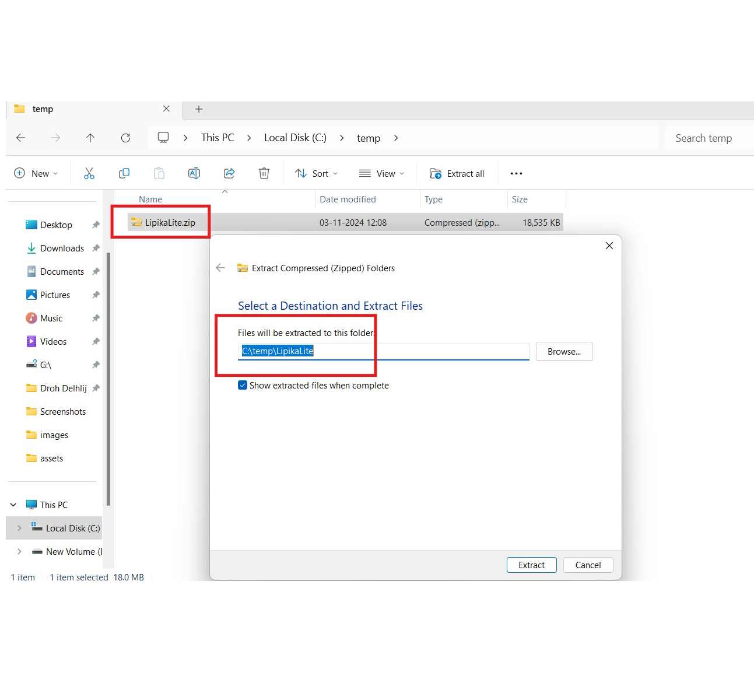Uncheck Show extracted files when complete

tap(243, 386)
